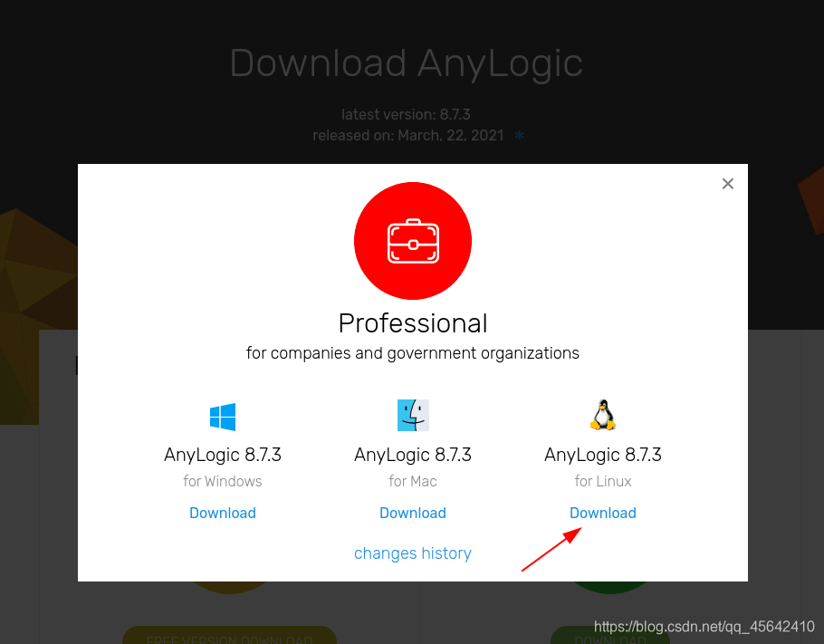Click the Professional heading text

click(x=413, y=323)
